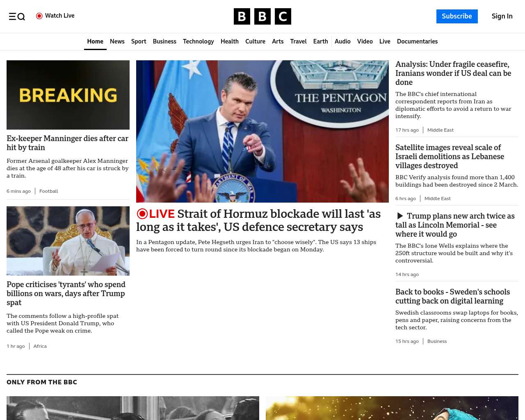Viewport: 525px width, 420px height.
Task: Open the BREAKING news thumbnail image
Action: point(68,95)
